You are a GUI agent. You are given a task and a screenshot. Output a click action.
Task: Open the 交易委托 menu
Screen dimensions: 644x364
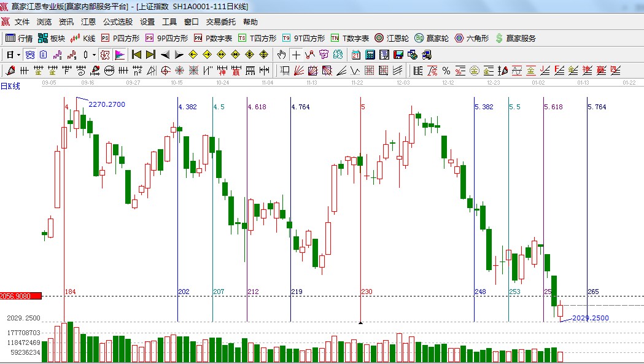[x=220, y=22]
